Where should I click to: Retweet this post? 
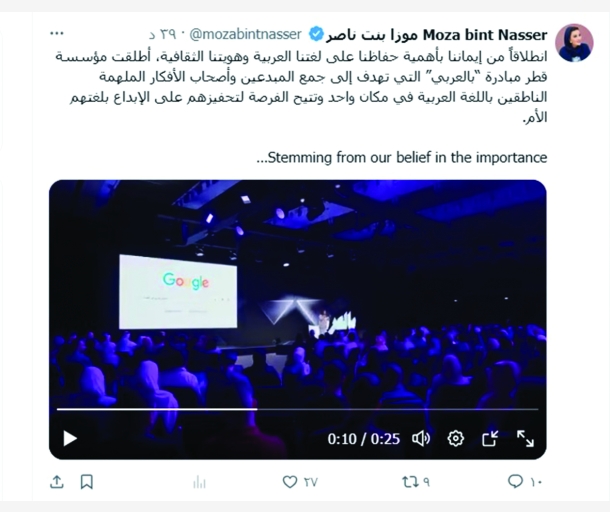pyautogui.click(x=410, y=482)
